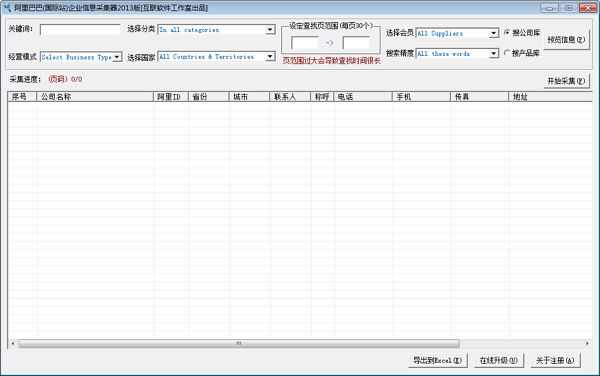The height and width of the screenshot is (376, 600).
Task: Sort by the 阿里ID column header
Action: tap(171, 97)
